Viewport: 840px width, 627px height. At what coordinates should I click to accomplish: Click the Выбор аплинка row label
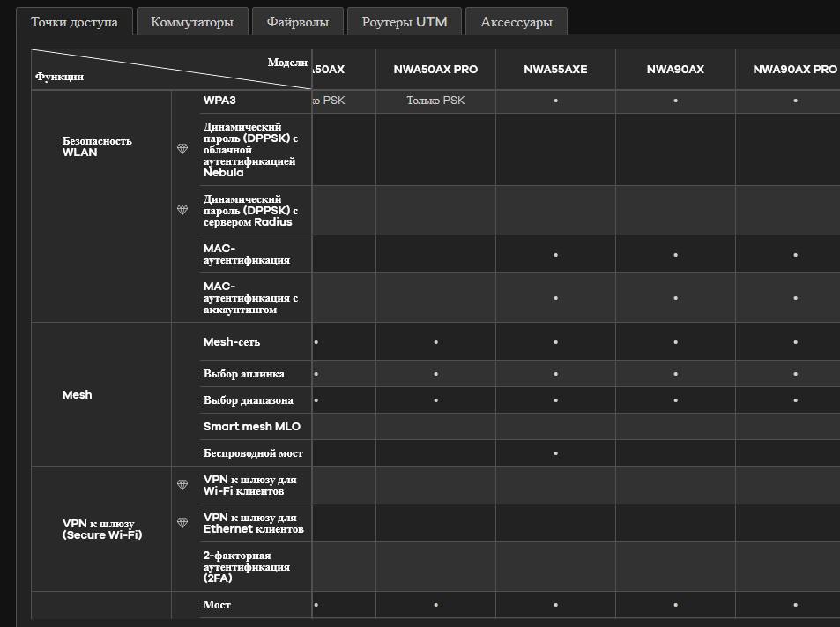point(244,374)
